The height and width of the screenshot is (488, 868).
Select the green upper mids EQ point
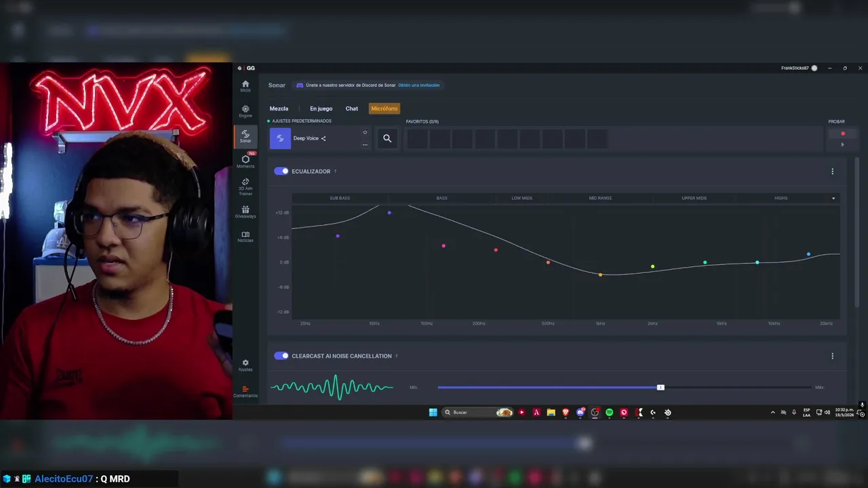[705, 262]
